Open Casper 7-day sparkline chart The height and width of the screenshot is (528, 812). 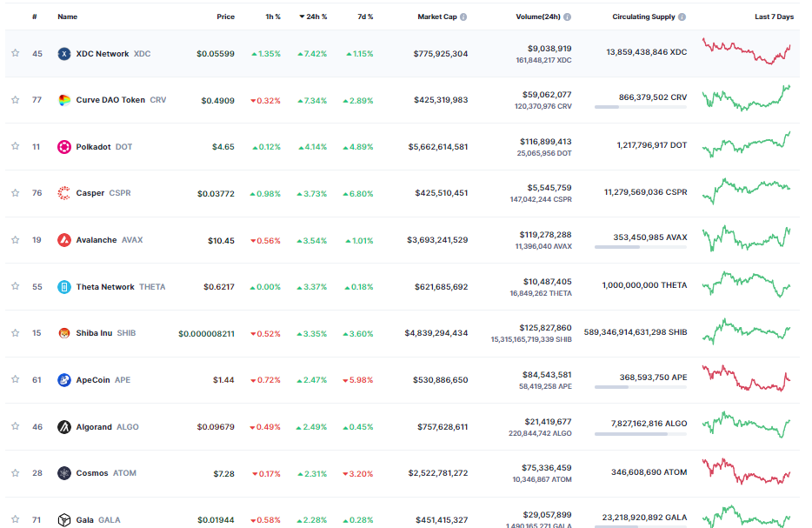(x=746, y=190)
